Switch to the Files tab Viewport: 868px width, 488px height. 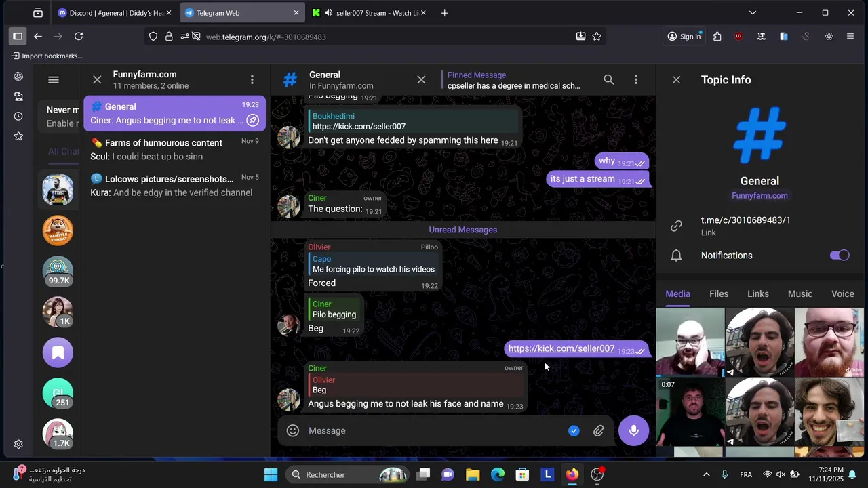coord(719,293)
